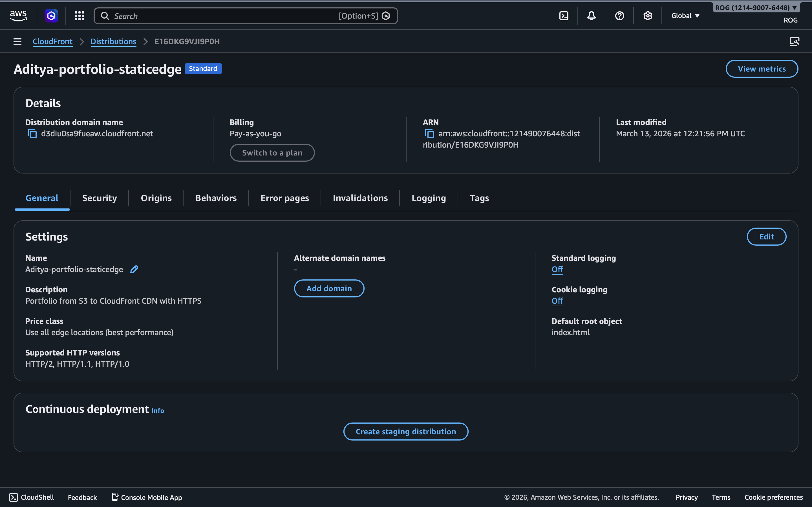The image size is (812, 507).
Task: Copy the distribution ARN
Action: pyautogui.click(x=429, y=134)
